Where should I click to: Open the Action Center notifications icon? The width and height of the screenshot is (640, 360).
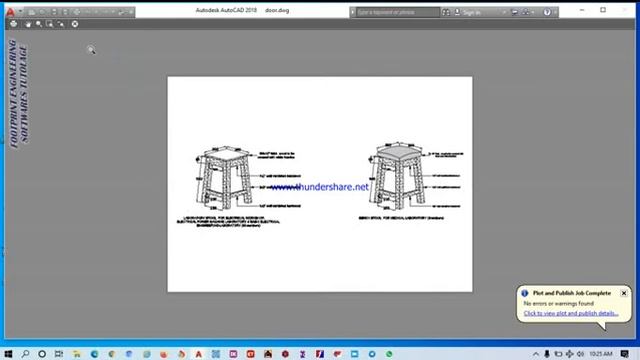tap(624, 354)
